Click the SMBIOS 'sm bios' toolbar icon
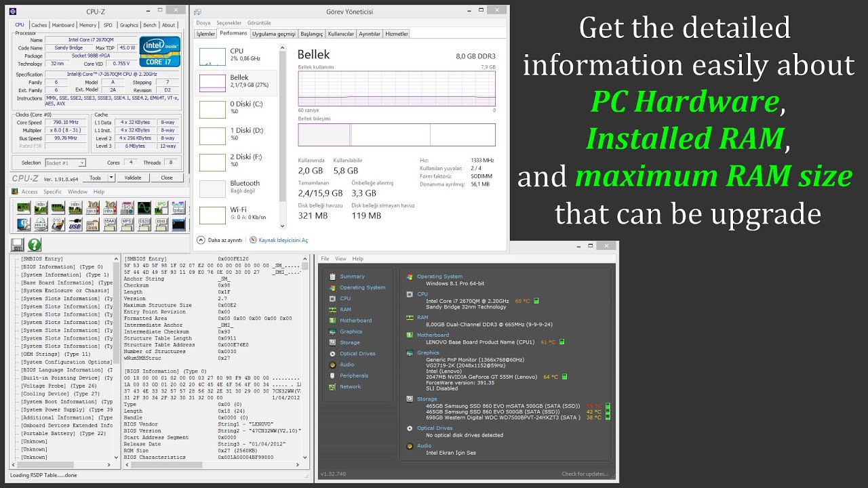The width and height of the screenshot is (868, 488). pyautogui.click(x=93, y=224)
